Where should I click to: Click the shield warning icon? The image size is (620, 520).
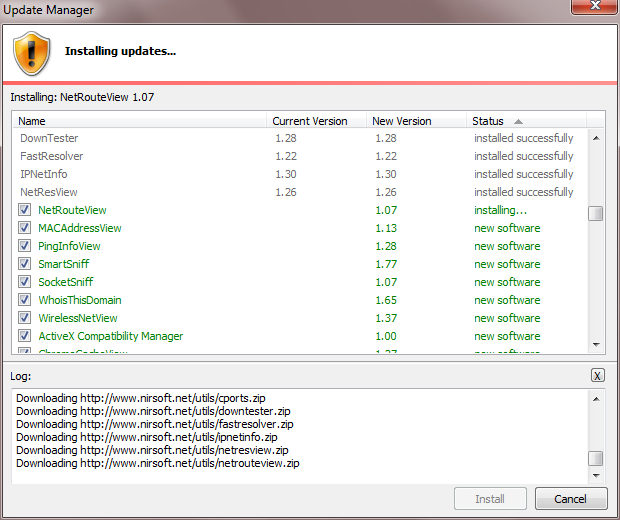[x=32, y=53]
